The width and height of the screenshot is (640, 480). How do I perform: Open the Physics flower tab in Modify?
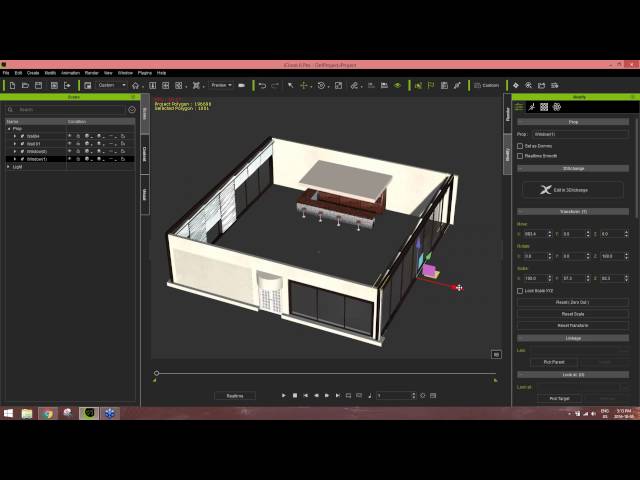pos(557,107)
